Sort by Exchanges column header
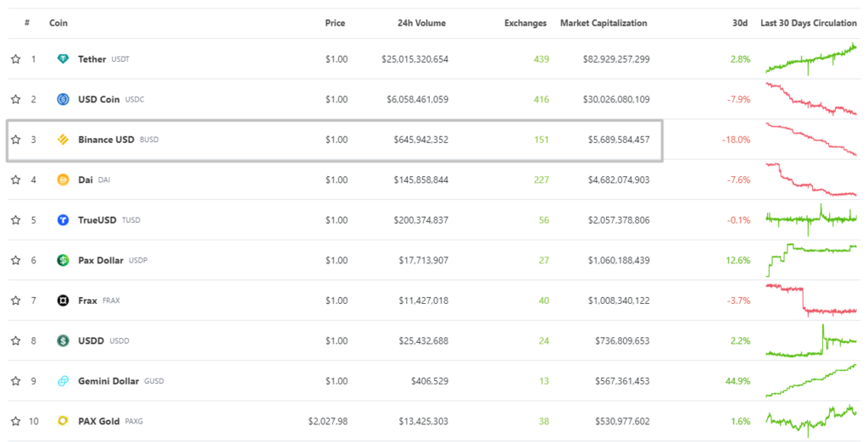Screen dimensions: 868x442 526,23
